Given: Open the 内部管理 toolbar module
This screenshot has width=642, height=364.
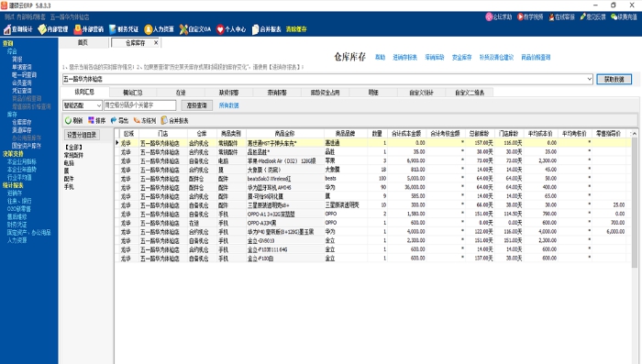Looking at the screenshot, I should tap(53, 29).
